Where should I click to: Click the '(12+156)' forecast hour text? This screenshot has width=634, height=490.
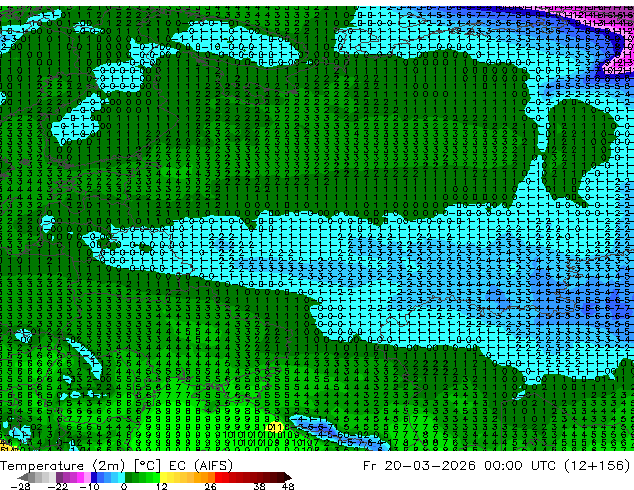click(597, 466)
